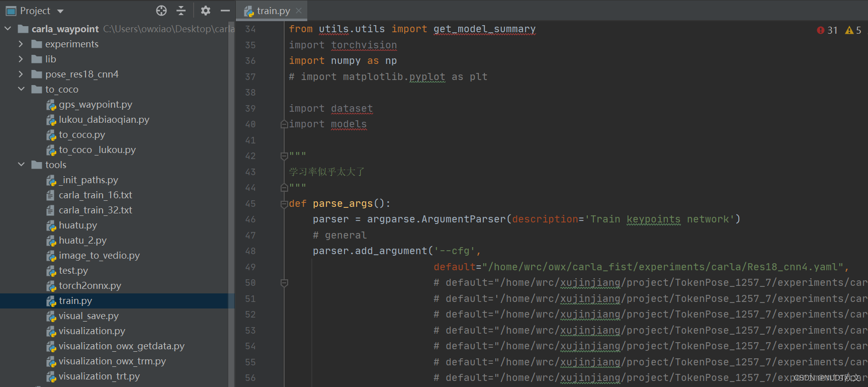The height and width of the screenshot is (387, 868).
Task: Expand the pose_res18_cnn4 folder
Action: (x=21, y=74)
